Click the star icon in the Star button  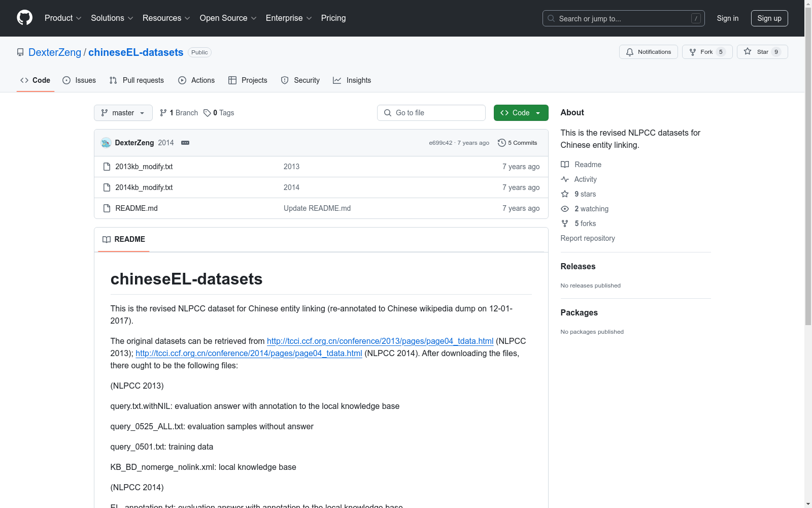click(x=748, y=52)
